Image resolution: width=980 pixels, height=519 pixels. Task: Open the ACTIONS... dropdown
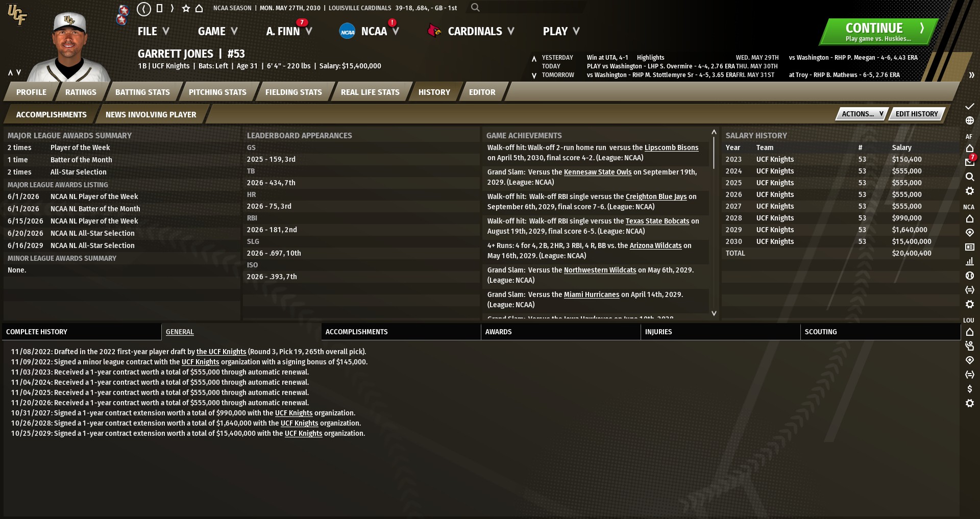[862, 114]
